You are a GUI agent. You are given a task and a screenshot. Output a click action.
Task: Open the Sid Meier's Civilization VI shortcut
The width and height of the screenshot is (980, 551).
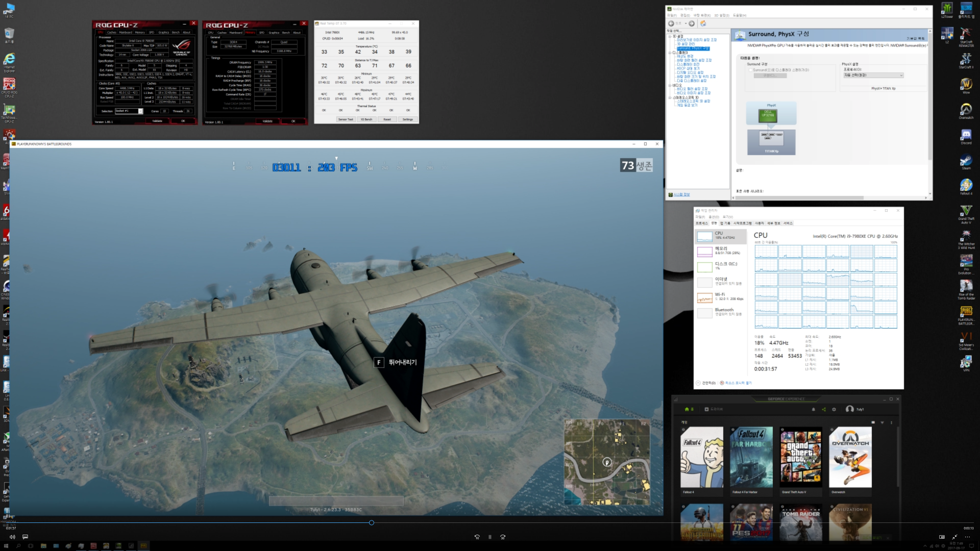tap(966, 341)
